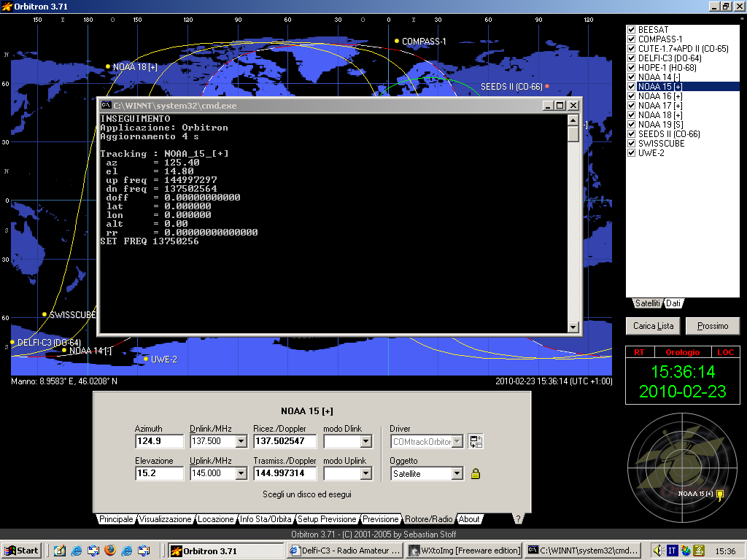Click the Orologio clock button

682,352
